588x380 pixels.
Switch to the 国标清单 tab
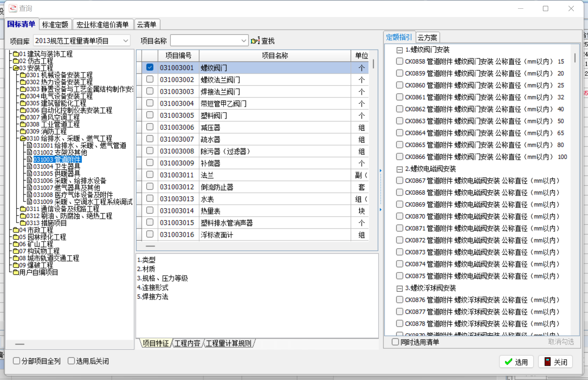click(x=21, y=24)
